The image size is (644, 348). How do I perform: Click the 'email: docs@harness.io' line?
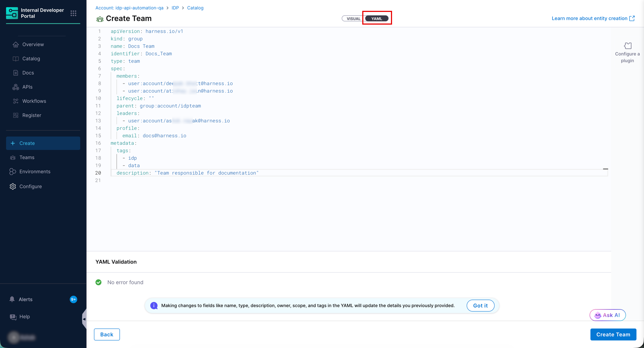click(154, 136)
